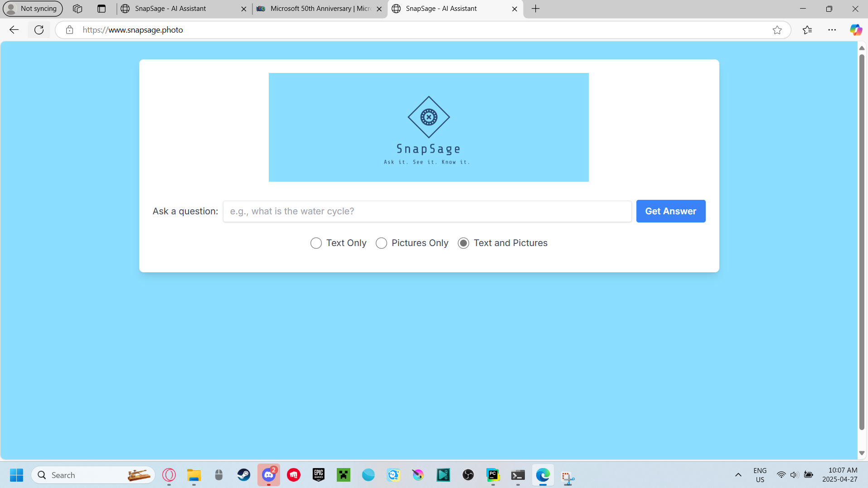
Task: View site information lock icon
Action: tap(69, 30)
